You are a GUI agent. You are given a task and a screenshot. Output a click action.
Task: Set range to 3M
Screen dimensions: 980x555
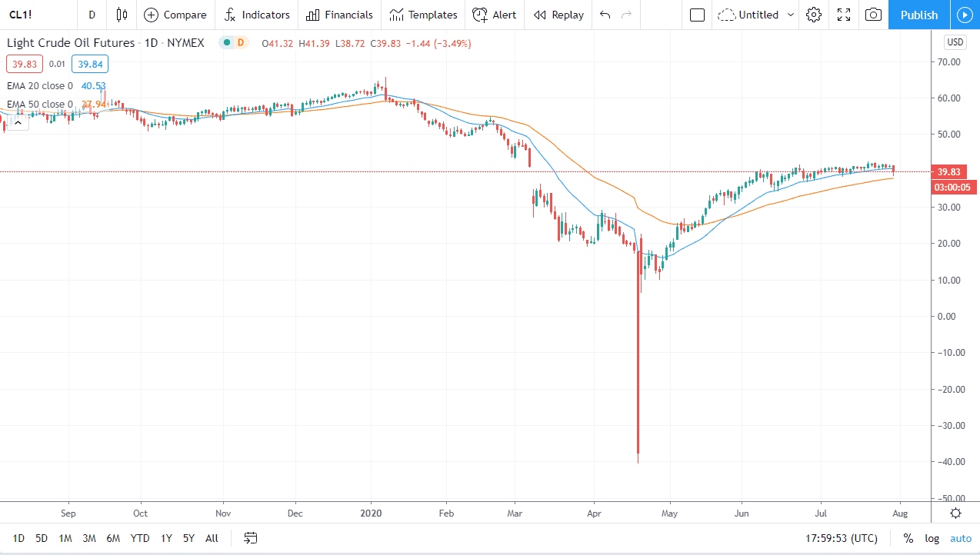tap(89, 538)
